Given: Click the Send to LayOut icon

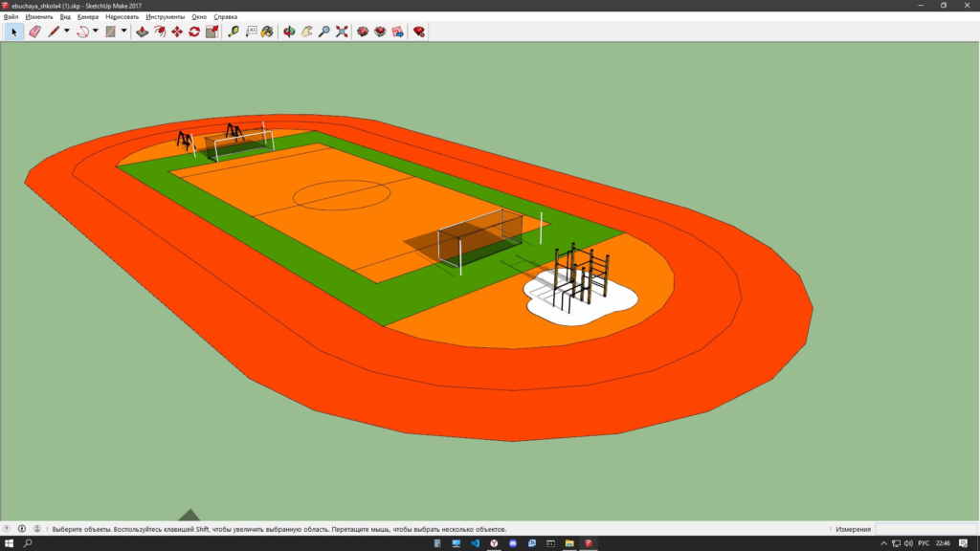Looking at the screenshot, I should click(397, 32).
